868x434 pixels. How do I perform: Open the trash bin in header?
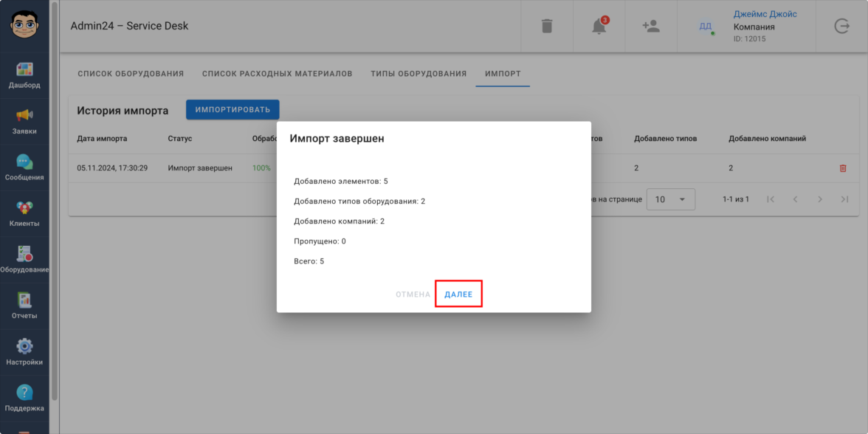[x=547, y=26]
